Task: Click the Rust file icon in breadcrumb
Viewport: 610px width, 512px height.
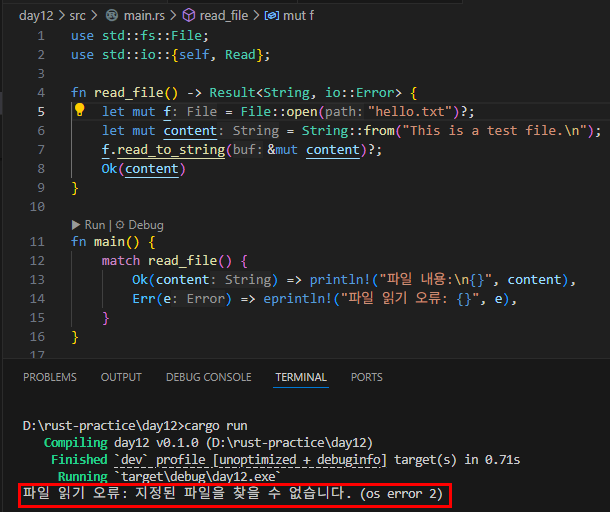Action: click(x=112, y=16)
